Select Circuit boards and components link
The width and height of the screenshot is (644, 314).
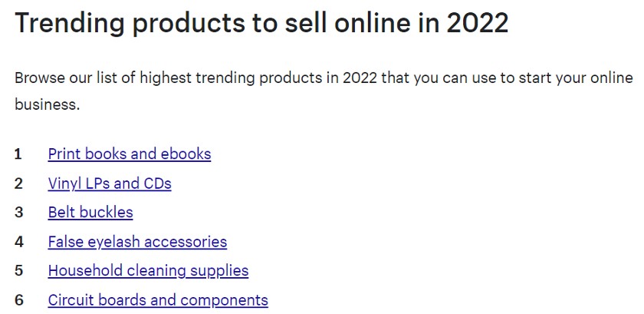(158, 300)
